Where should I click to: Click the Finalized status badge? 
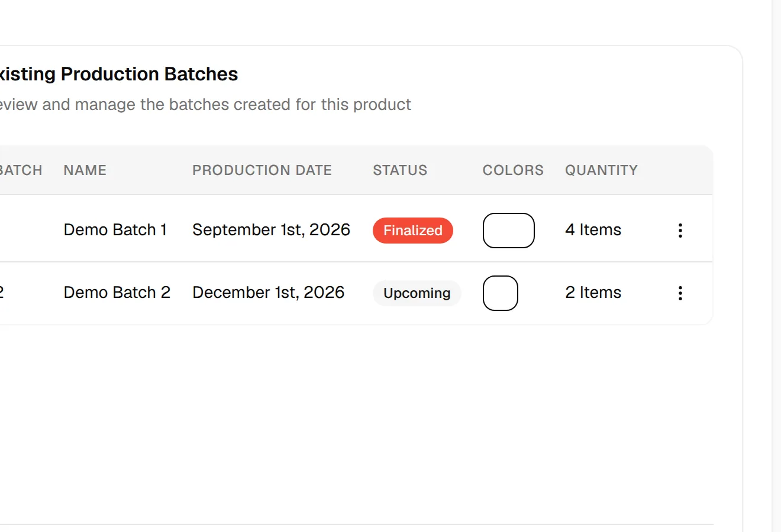[x=413, y=231]
